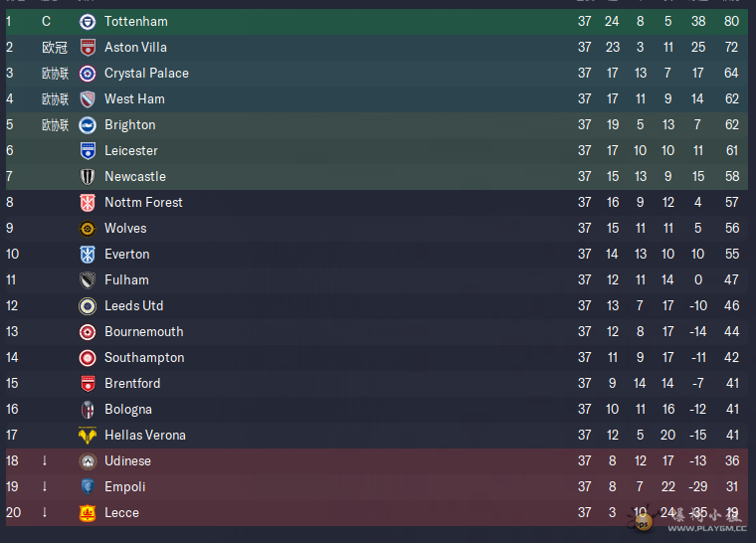Click the Leeds Utd points value 46
The image size is (756, 543).
(x=731, y=305)
